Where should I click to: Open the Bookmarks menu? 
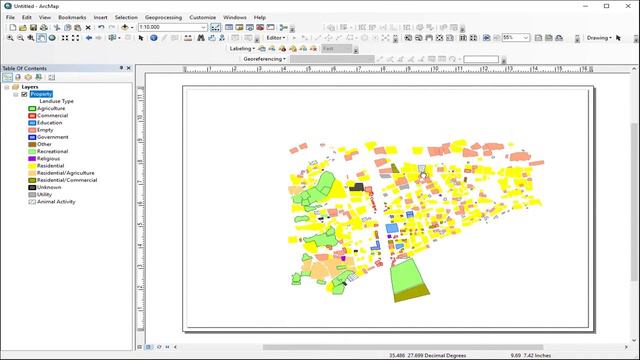72,17
